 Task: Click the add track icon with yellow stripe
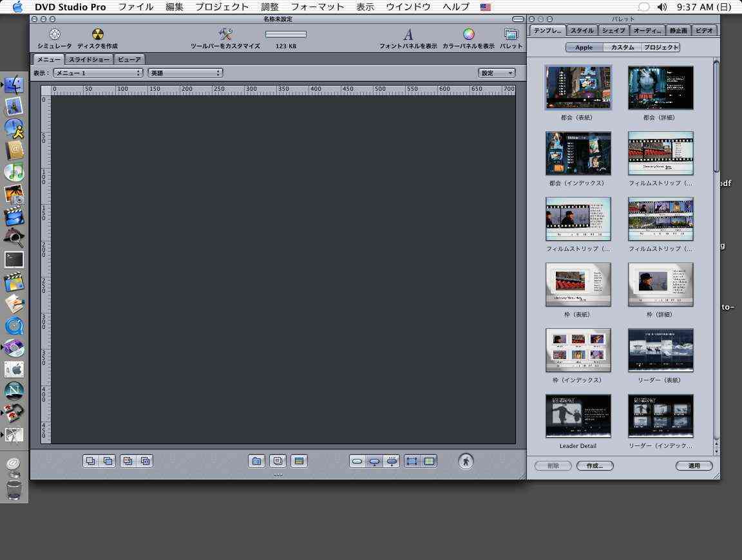click(x=299, y=461)
